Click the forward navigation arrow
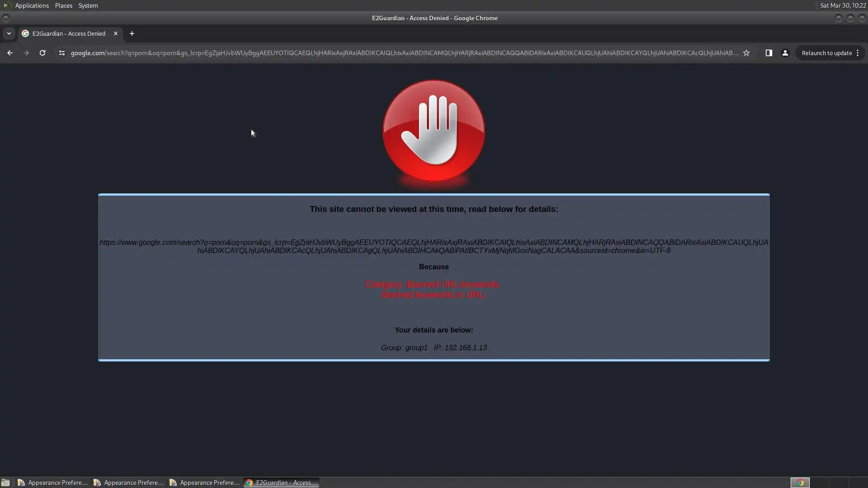The height and width of the screenshot is (488, 868). [x=26, y=53]
